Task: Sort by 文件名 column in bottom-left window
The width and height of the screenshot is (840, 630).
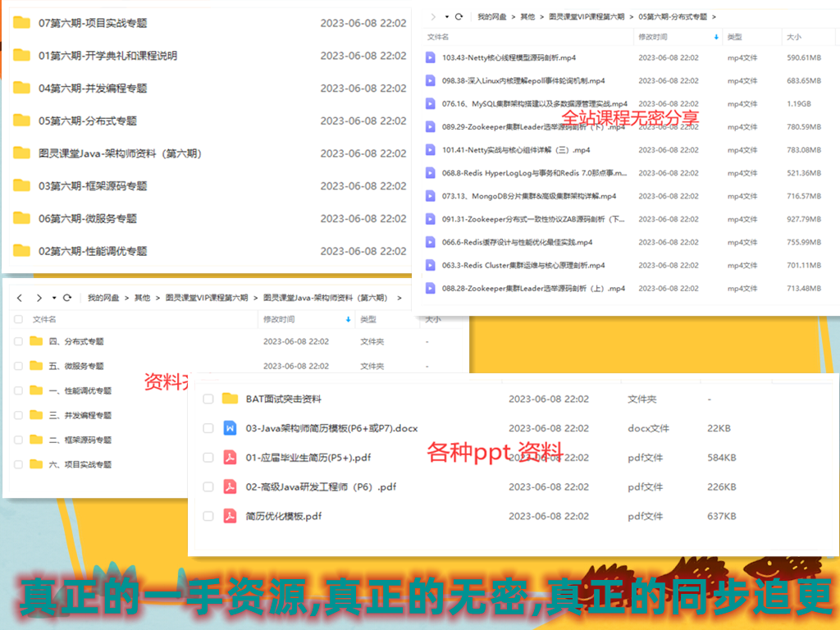Action: [x=44, y=319]
